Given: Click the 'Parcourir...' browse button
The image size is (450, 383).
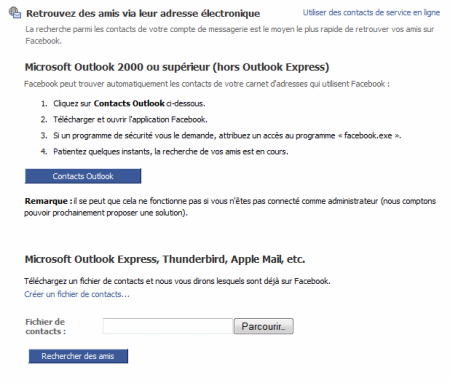Looking at the screenshot, I should point(264,326).
